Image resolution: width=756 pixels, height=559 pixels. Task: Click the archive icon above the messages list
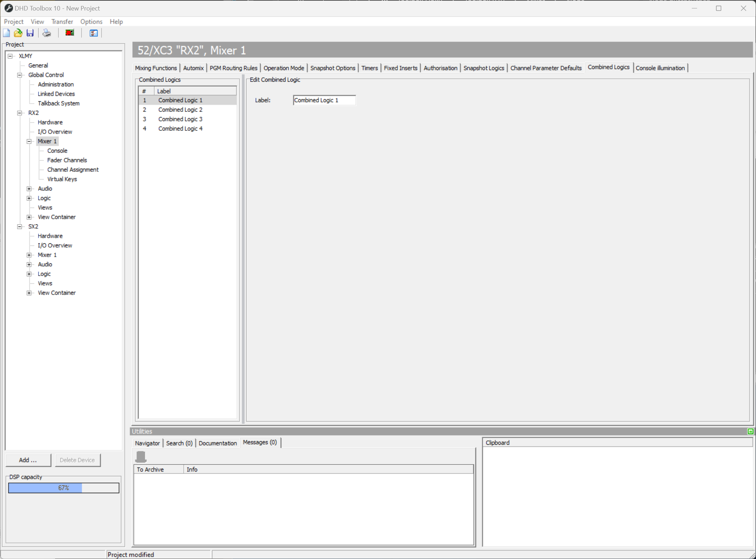(141, 456)
